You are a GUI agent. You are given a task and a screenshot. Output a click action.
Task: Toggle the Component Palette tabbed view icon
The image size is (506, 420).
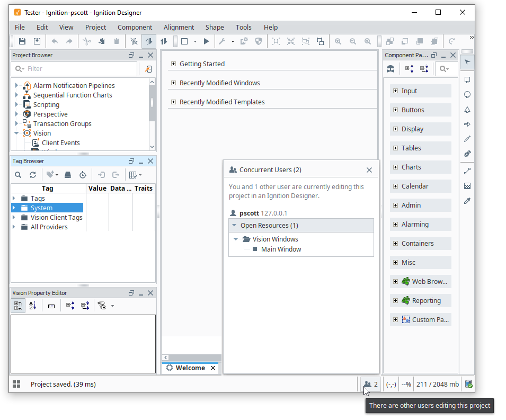click(x=390, y=69)
